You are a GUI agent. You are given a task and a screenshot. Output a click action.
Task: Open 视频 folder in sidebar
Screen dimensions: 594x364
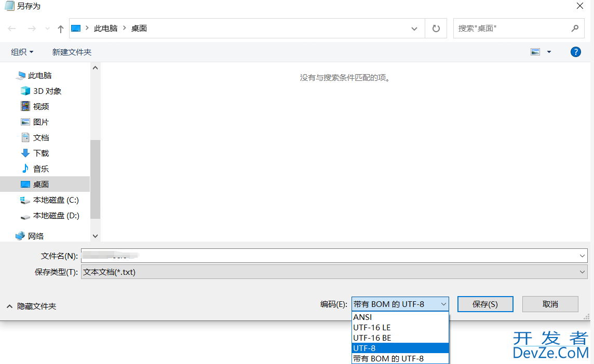coord(41,107)
